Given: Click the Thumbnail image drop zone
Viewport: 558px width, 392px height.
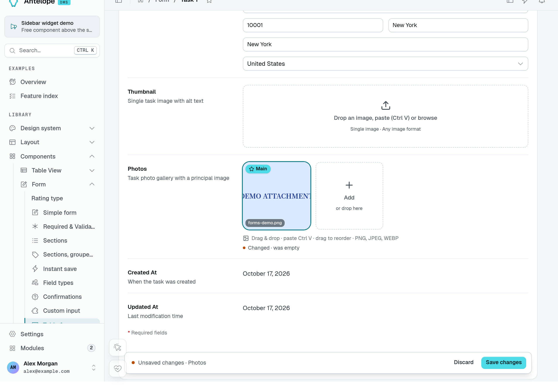Looking at the screenshot, I should (x=385, y=116).
